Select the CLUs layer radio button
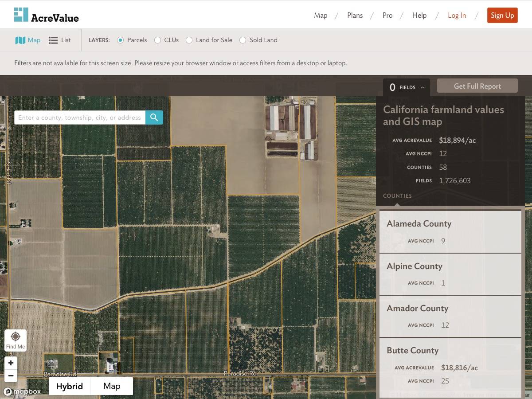The height and width of the screenshot is (399, 532). pyautogui.click(x=157, y=40)
